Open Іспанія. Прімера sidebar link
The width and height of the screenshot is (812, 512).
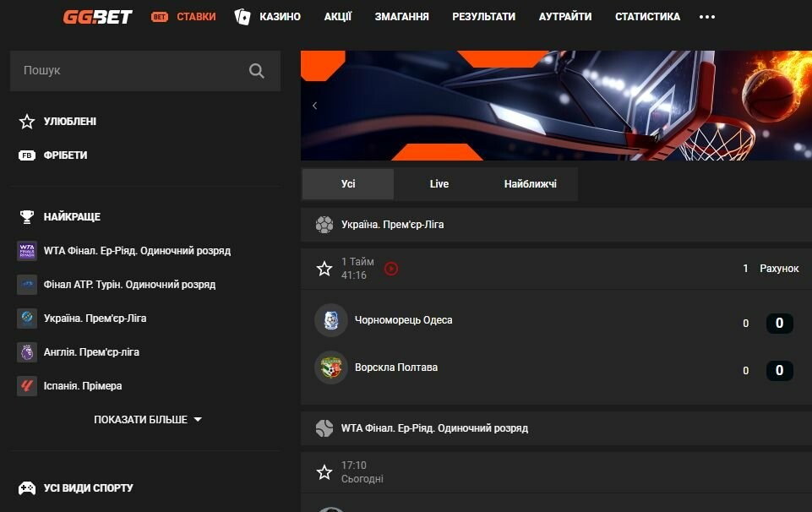point(83,386)
